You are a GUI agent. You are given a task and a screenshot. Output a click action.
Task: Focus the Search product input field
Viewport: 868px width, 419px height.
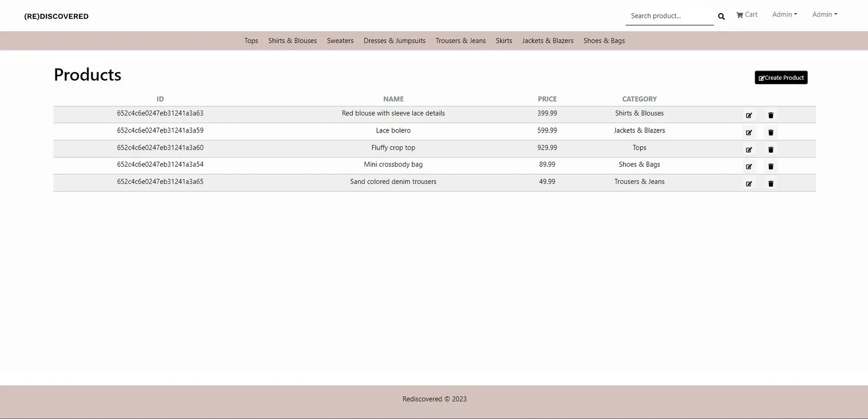coord(669,16)
